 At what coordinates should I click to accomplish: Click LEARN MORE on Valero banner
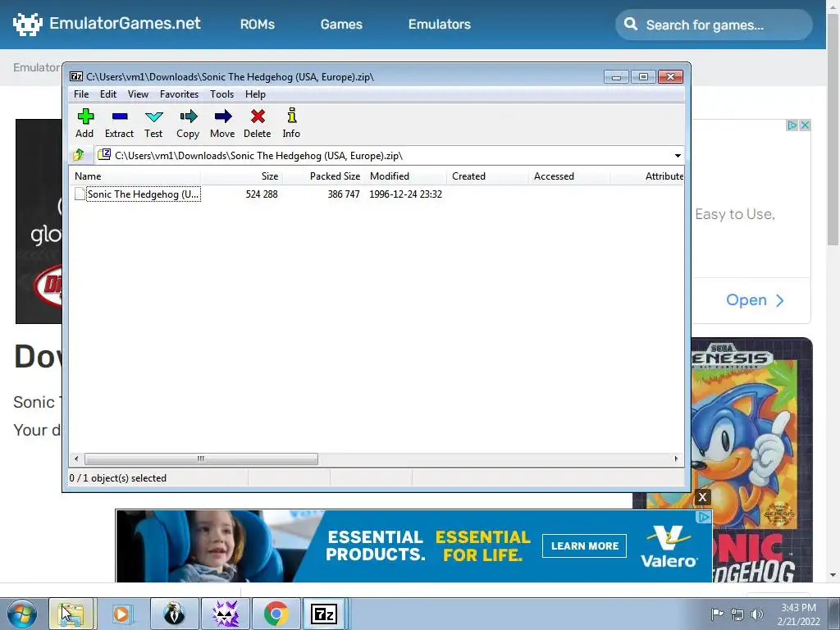click(x=584, y=546)
